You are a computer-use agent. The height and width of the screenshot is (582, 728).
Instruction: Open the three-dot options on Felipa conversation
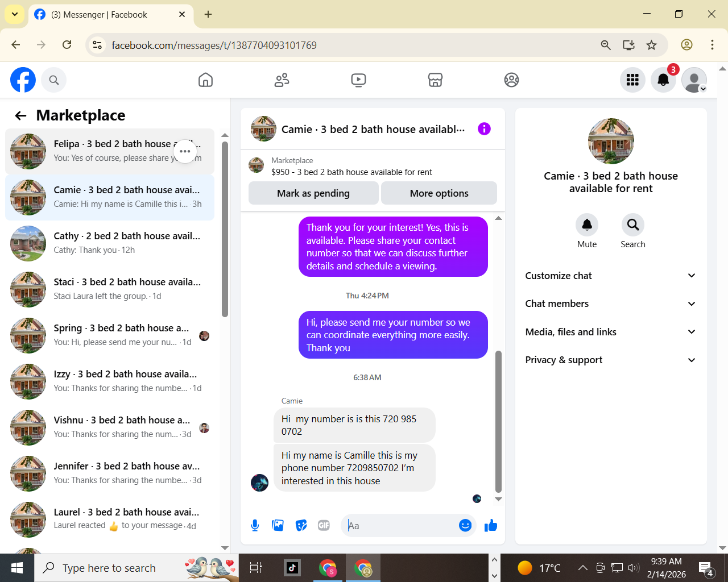point(185,151)
